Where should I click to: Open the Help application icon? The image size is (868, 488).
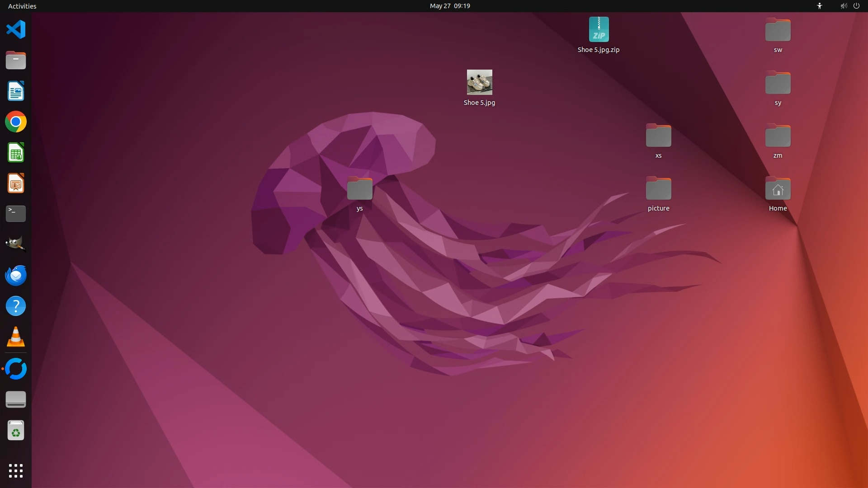pos(16,306)
